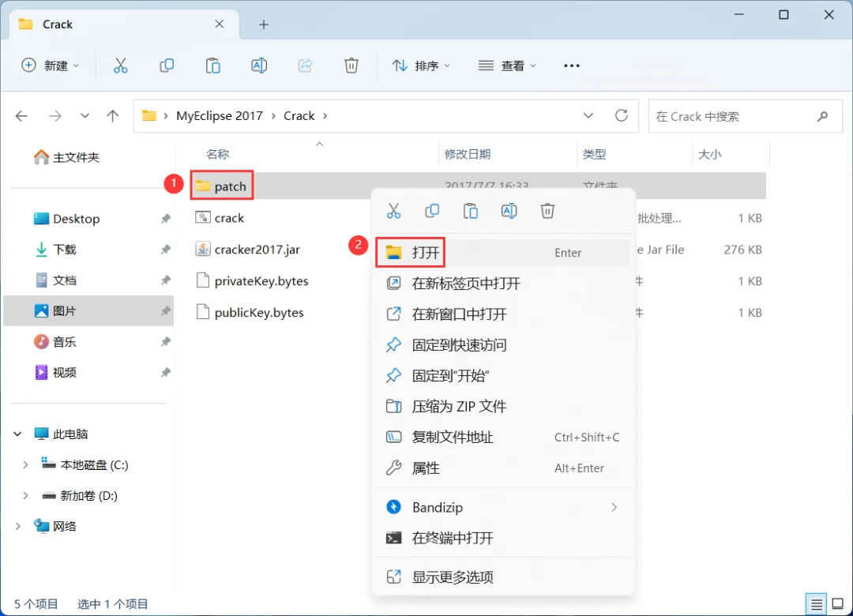Image resolution: width=853 pixels, height=616 pixels.
Task: Click MyEclipse 2017 breadcrumb
Action: click(220, 116)
